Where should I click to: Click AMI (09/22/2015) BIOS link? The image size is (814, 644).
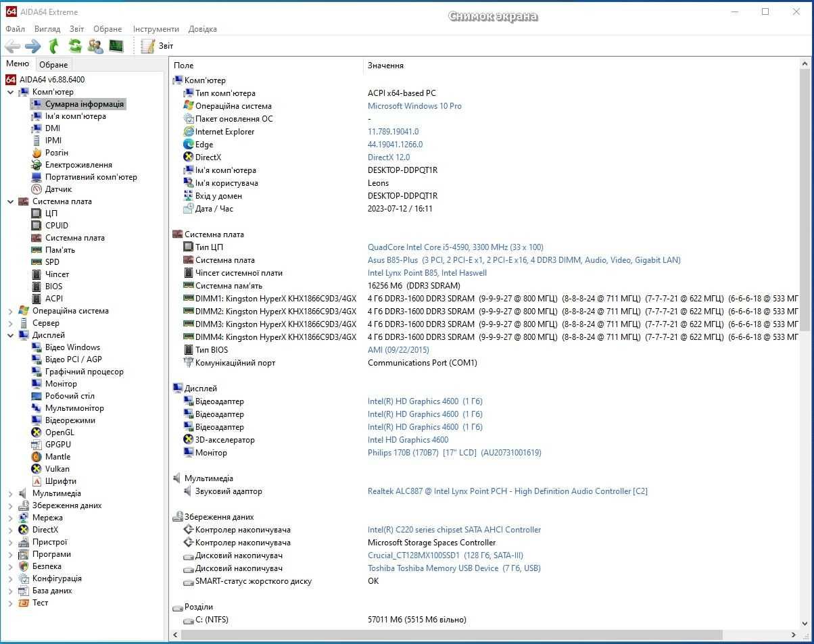pos(398,350)
